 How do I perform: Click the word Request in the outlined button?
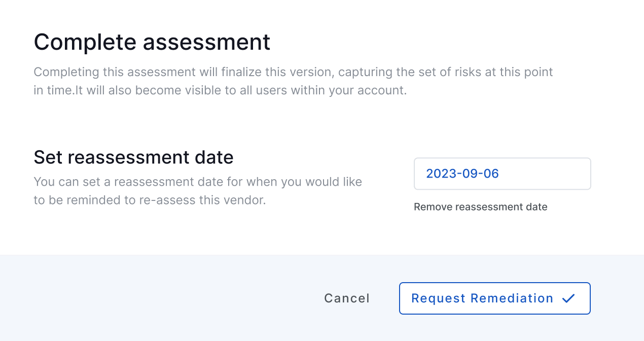[x=439, y=298]
